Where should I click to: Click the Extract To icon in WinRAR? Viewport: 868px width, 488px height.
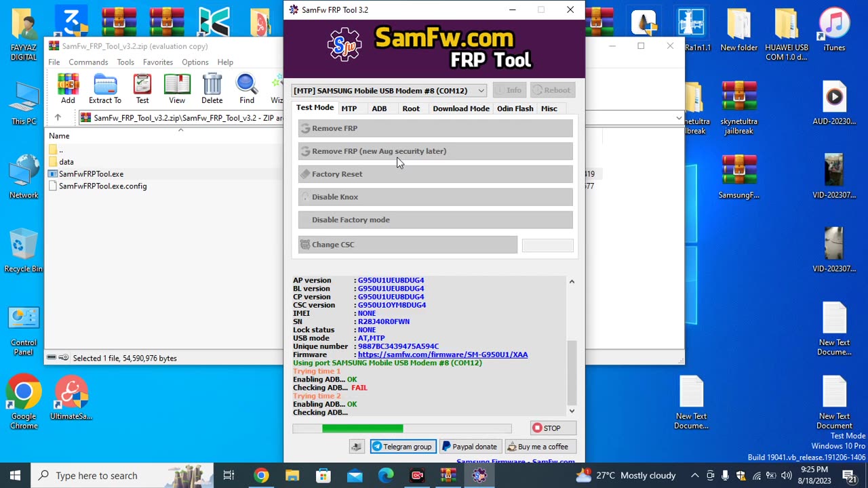click(105, 89)
